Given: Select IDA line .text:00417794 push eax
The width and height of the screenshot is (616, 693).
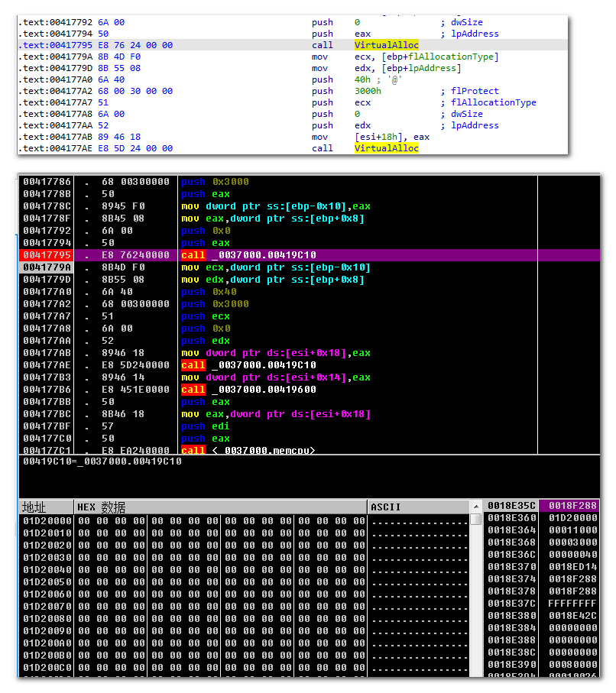Looking at the screenshot, I should click(x=292, y=34).
